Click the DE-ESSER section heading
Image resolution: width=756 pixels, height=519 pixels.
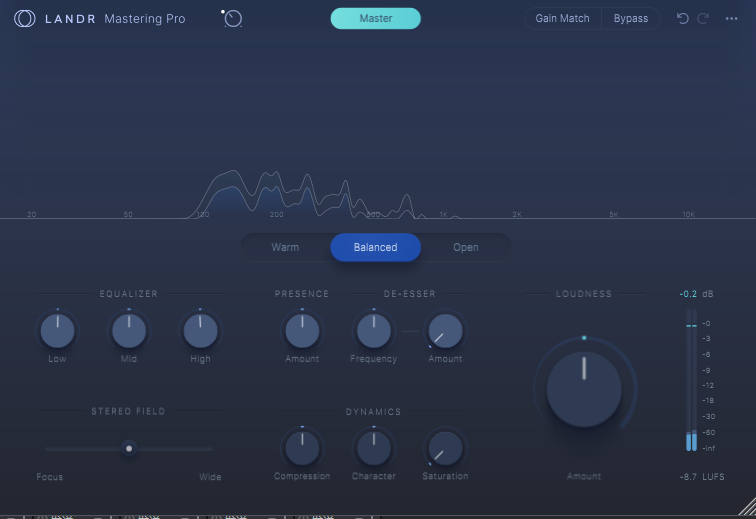coord(410,294)
